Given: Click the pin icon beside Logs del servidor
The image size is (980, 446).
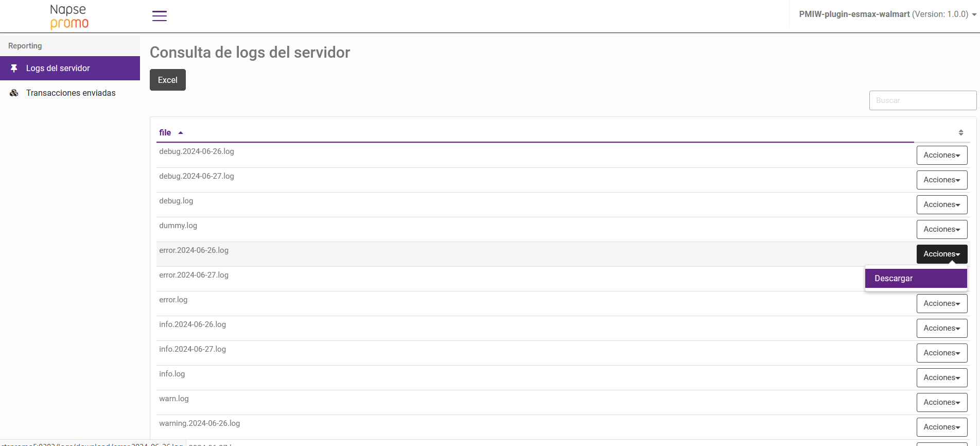Looking at the screenshot, I should coord(14,68).
